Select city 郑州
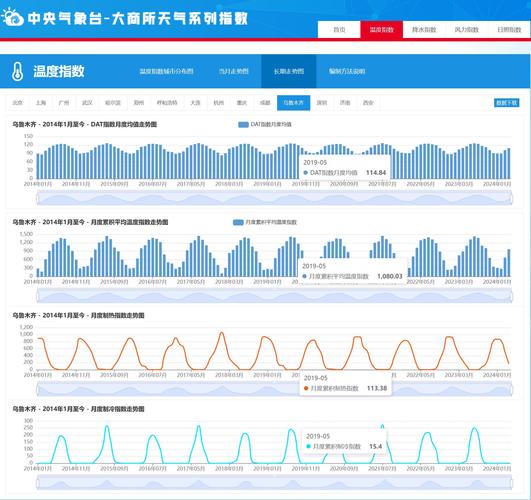Screen dimensions: 531x500 pos(139,103)
